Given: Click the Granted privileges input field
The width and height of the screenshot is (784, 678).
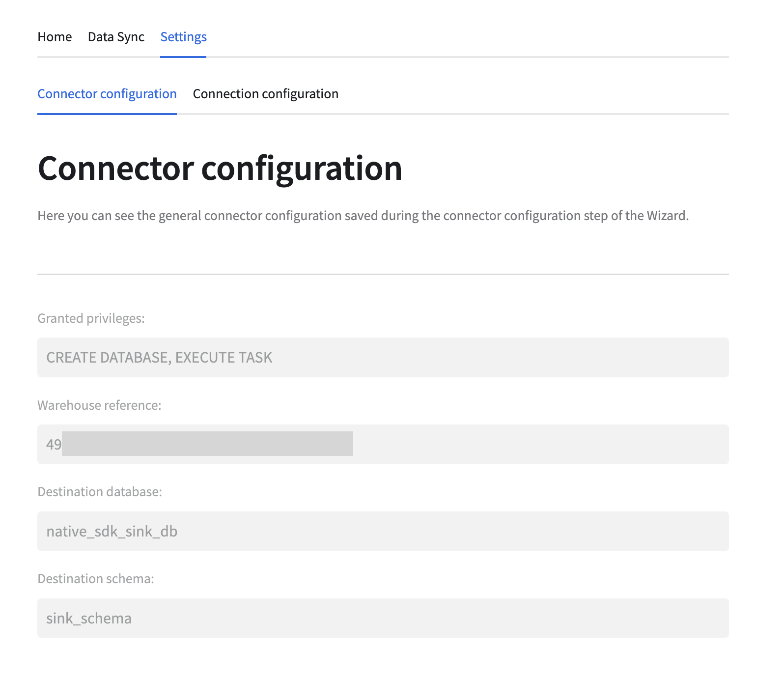Looking at the screenshot, I should 383,357.
